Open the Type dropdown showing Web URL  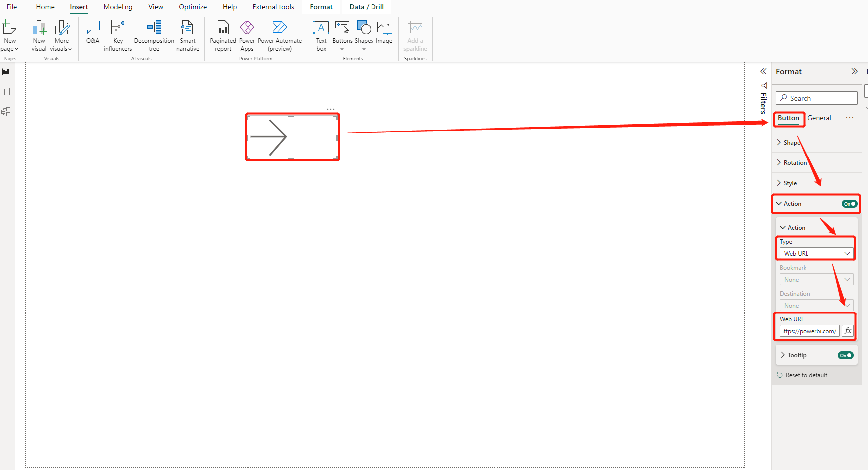pos(816,253)
